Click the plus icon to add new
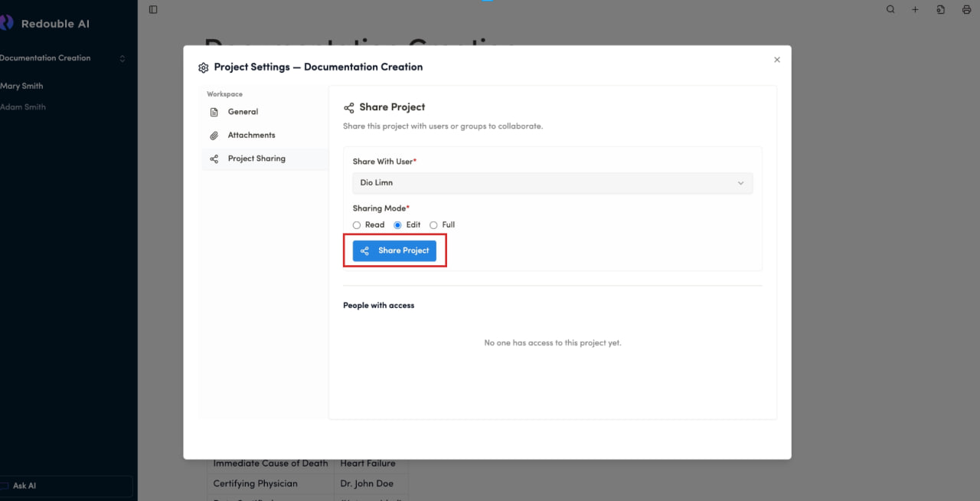 (x=915, y=10)
